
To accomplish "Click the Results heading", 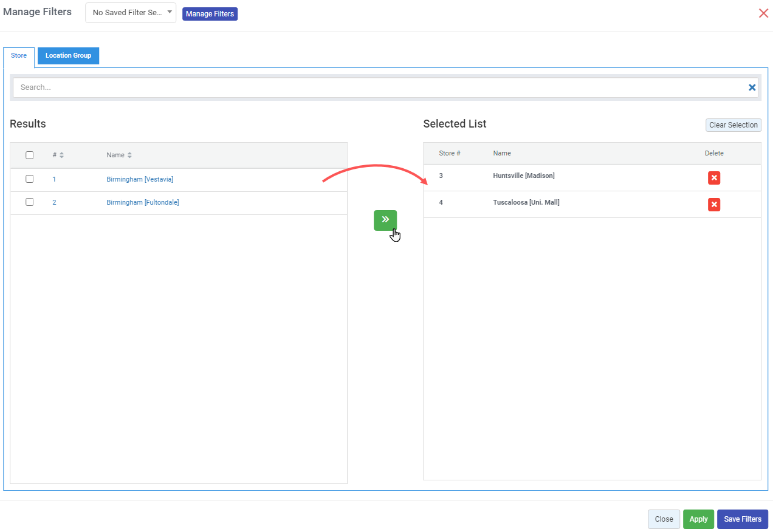I will click(x=28, y=124).
